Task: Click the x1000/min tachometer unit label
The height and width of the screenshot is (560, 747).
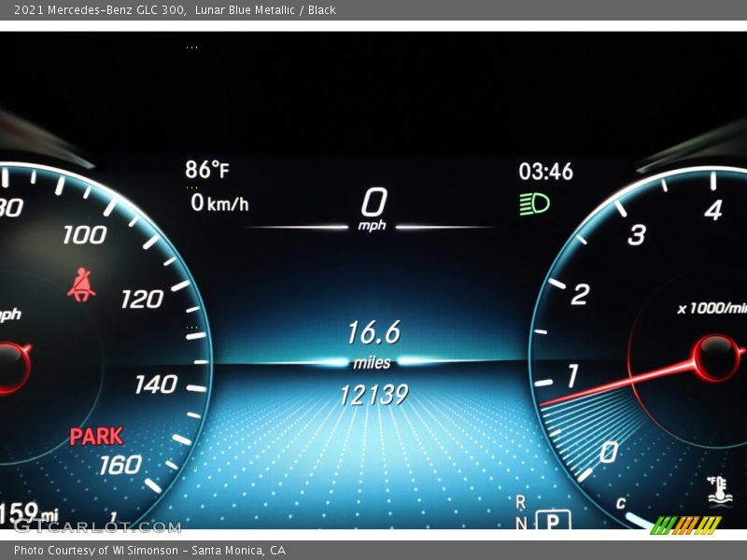Action: pos(712,308)
